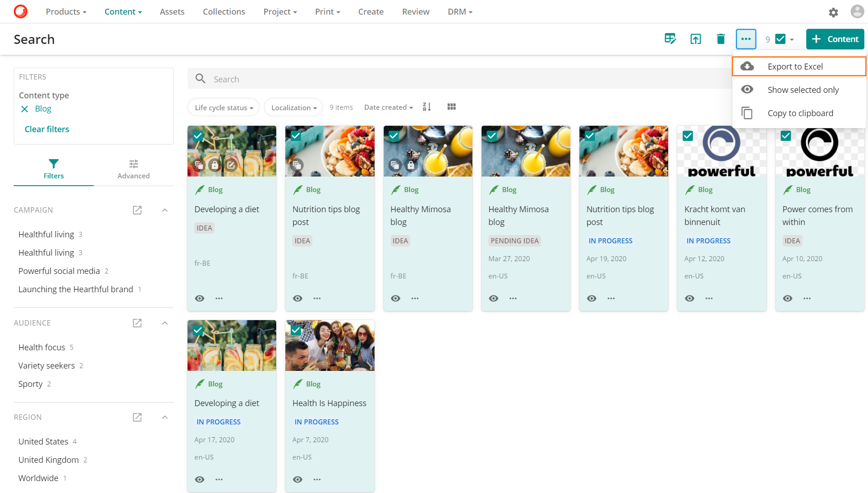The height and width of the screenshot is (493, 868).
Task: Switch view using the grid layout icon
Action: [451, 106]
